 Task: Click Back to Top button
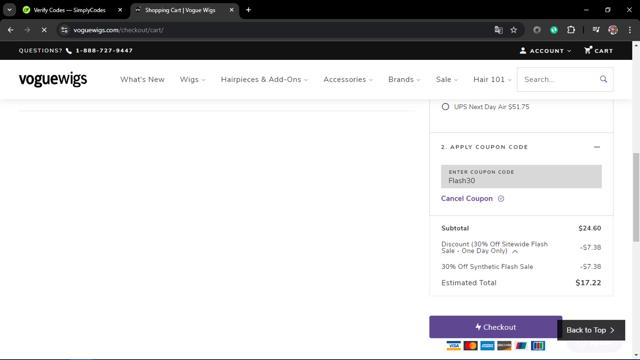(591, 330)
